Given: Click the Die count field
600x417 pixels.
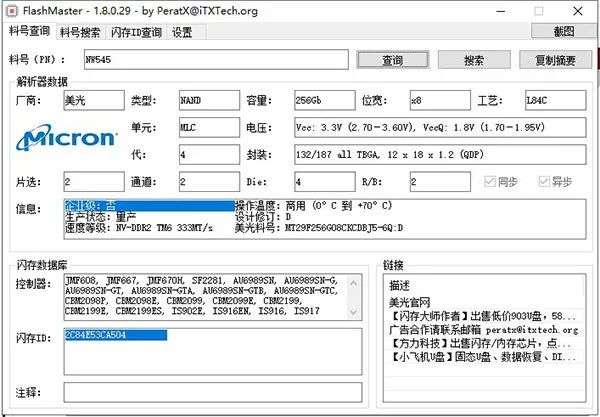Looking at the screenshot, I should (325, 182).
